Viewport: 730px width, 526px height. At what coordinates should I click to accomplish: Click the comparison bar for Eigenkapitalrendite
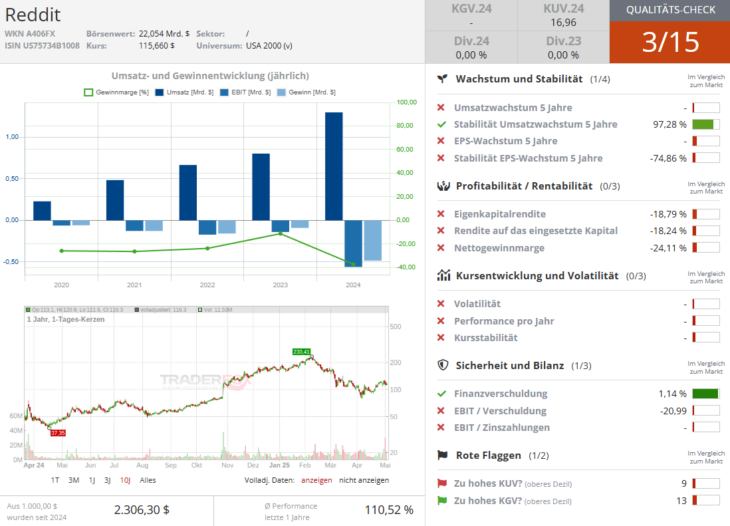coord(706,214)
